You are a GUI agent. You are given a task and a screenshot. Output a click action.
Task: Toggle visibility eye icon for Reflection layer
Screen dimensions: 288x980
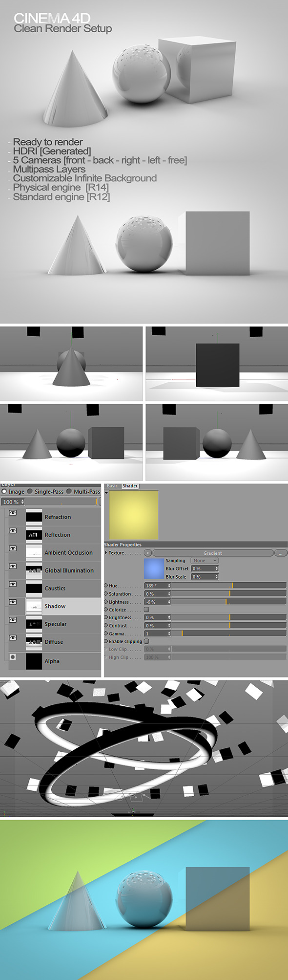point(13,530)
